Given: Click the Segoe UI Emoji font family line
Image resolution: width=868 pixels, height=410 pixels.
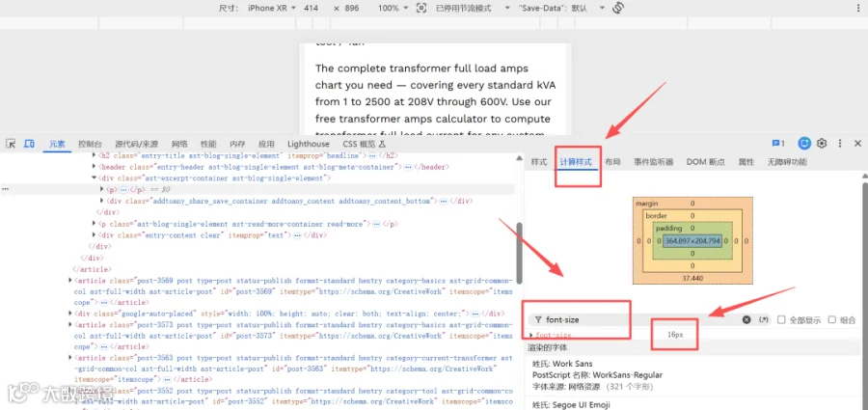Looking at the screenshot, I should (x=571, y=405).
